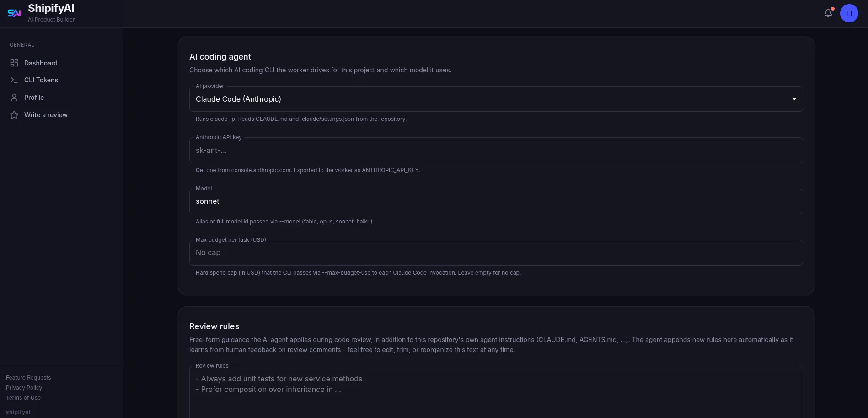Focus the Max budget per task field
Viewport: 868px width, 418px height.
click(496, 253)
